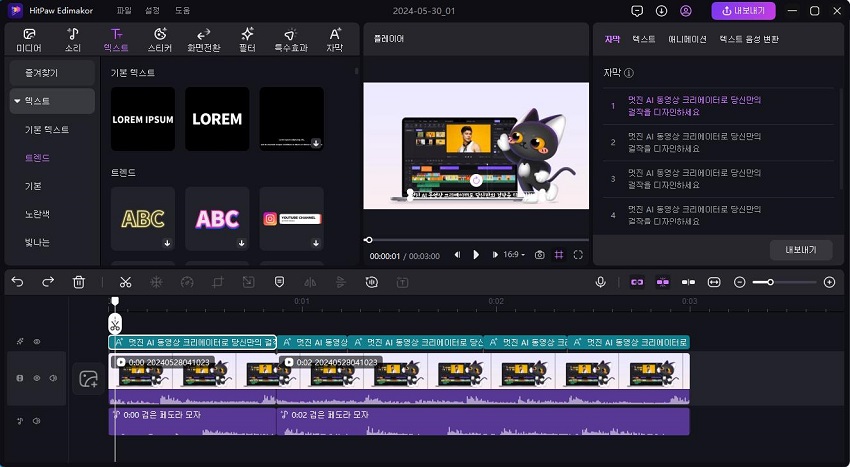Select the 자막 tab in right panel

pyautogui.click(x=612, y=39)
